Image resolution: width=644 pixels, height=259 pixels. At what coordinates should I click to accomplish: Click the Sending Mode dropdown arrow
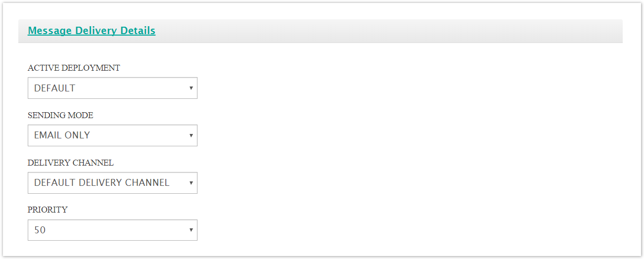coord(191,135)
